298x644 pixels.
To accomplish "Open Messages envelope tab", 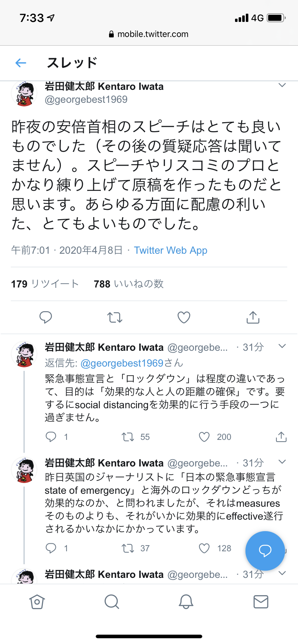I will [261, 602].
